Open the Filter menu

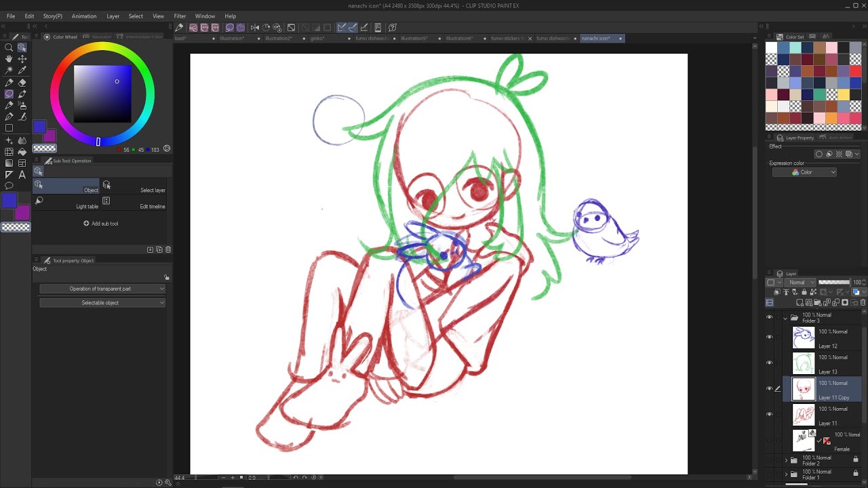click(180, 16)
